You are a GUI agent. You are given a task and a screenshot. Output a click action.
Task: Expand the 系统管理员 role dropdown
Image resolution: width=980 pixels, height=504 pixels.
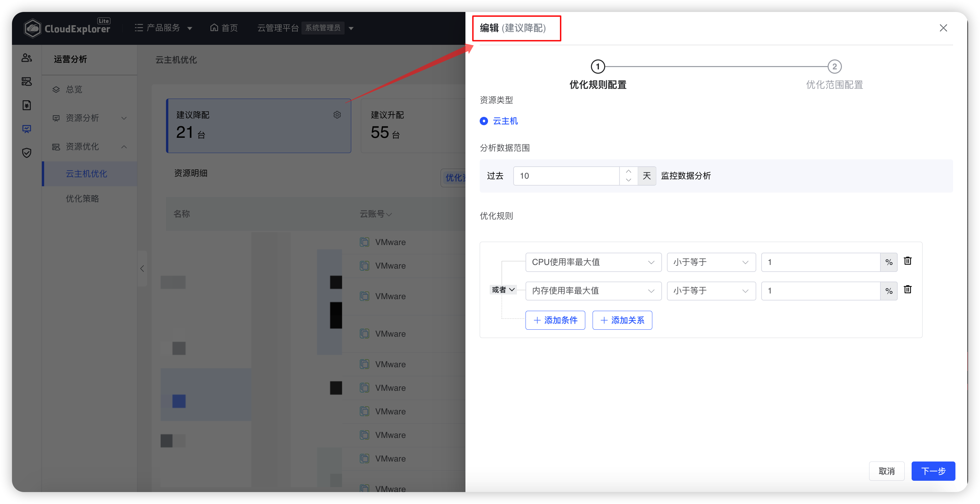329,28
